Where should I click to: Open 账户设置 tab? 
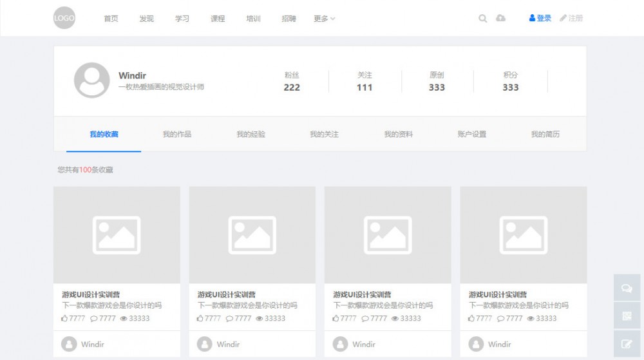coord(472,134)
